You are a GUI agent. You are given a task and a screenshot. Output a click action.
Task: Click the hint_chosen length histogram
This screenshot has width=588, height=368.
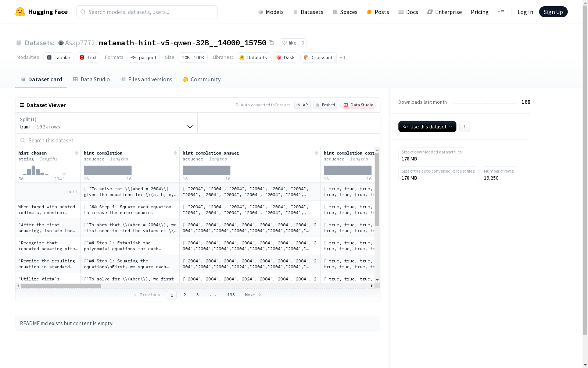pyautogui.click(x=42, y=170)
